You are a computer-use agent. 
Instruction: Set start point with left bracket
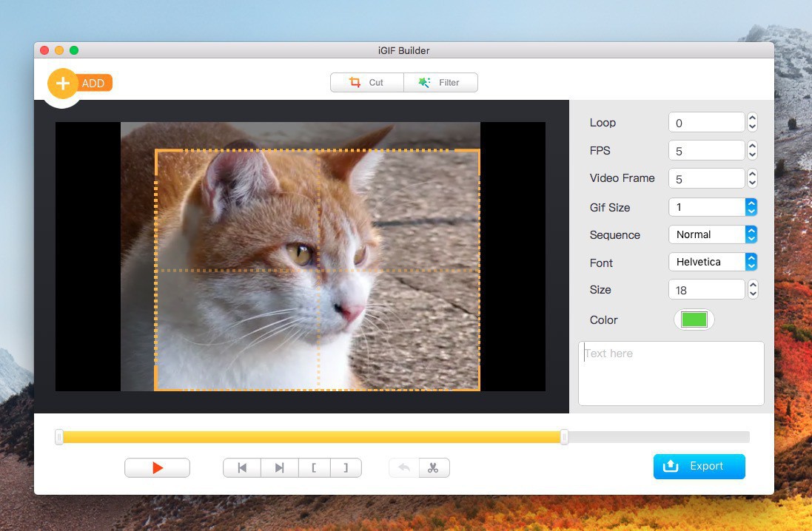315,467
